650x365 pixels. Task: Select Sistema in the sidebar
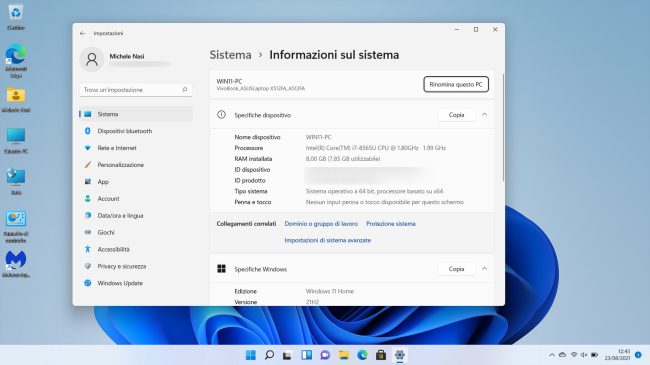click(136, 114)
